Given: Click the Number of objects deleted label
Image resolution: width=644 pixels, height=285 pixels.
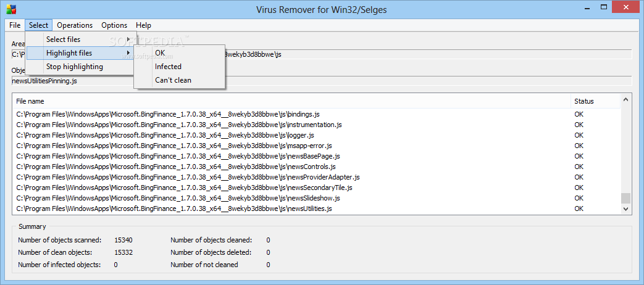Looking at the screenshot, I should coord(211,252).
